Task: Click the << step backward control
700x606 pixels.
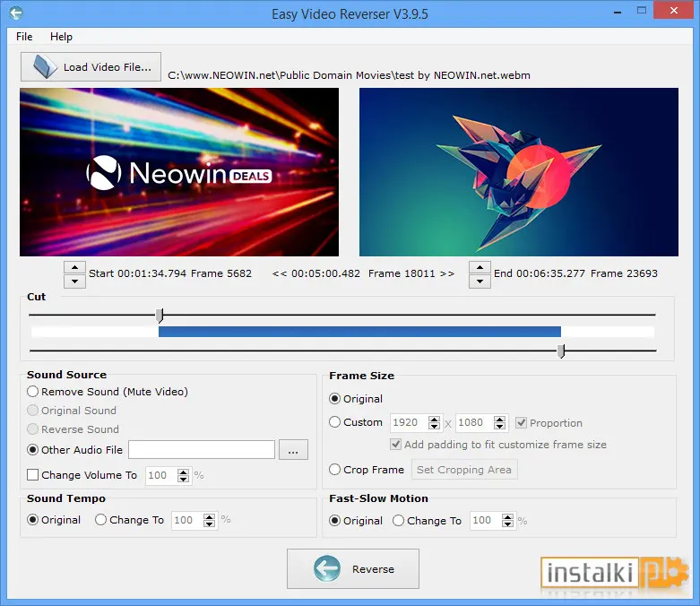Action: [x=280, y=273]
